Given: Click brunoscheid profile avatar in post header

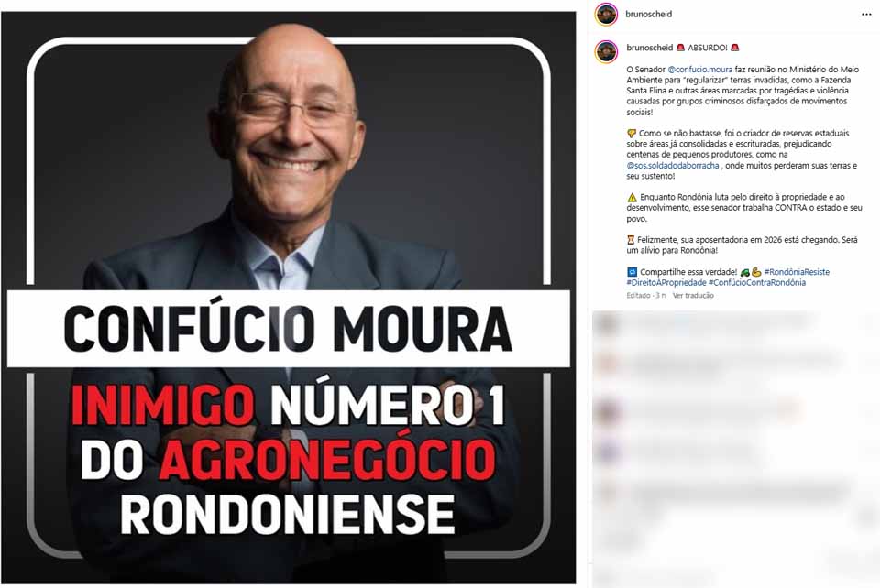Looking at the screenshot, I should [x=606, y=15].
